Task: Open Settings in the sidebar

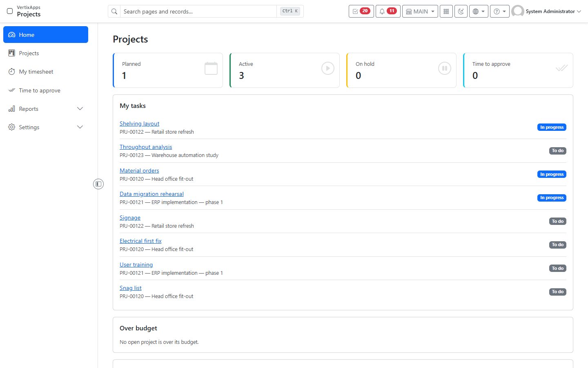Action: coord(46,127)
